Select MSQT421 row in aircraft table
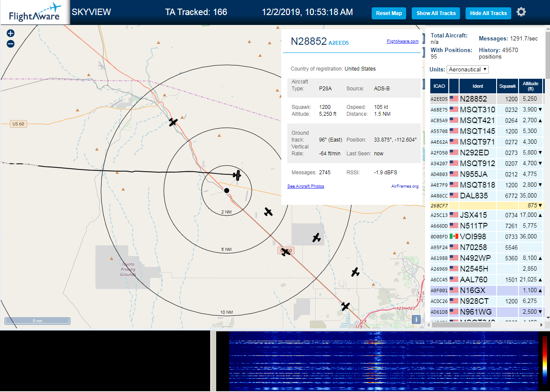Viewport: 550px width, 392px height. pos(487,120)
